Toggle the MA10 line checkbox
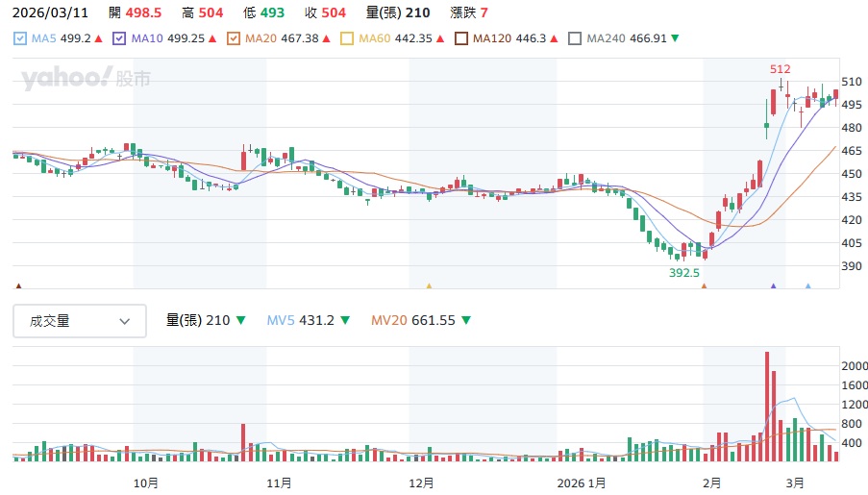 tap(119, 38)
